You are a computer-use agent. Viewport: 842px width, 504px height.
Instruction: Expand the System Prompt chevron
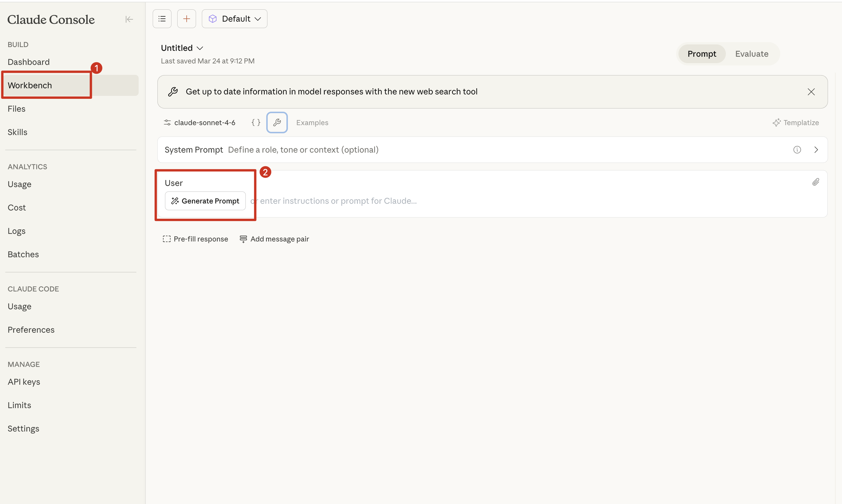[816, 150]
